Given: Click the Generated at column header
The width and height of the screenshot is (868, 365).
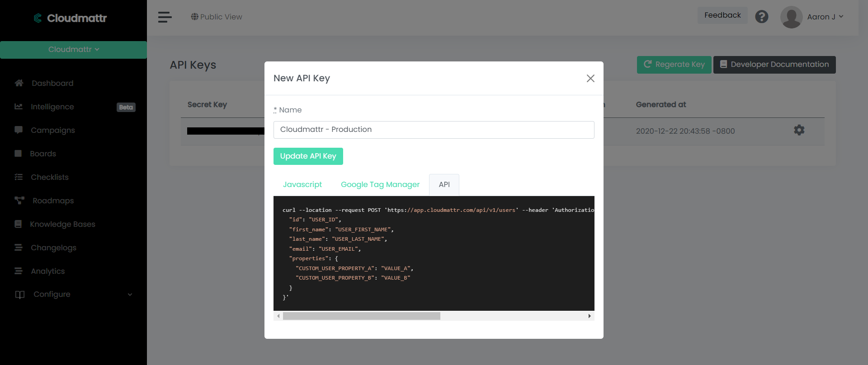Looking at the screenshot, I should 661,104.
